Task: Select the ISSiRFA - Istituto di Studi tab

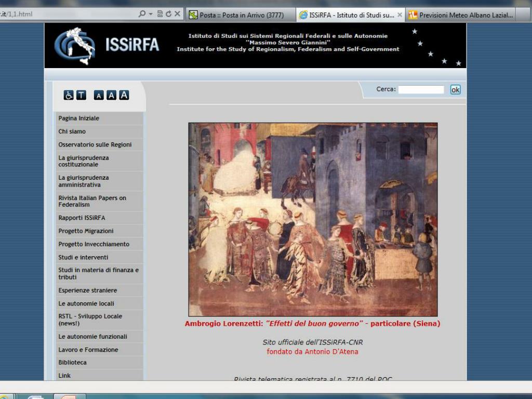Action: coord(351,15)
